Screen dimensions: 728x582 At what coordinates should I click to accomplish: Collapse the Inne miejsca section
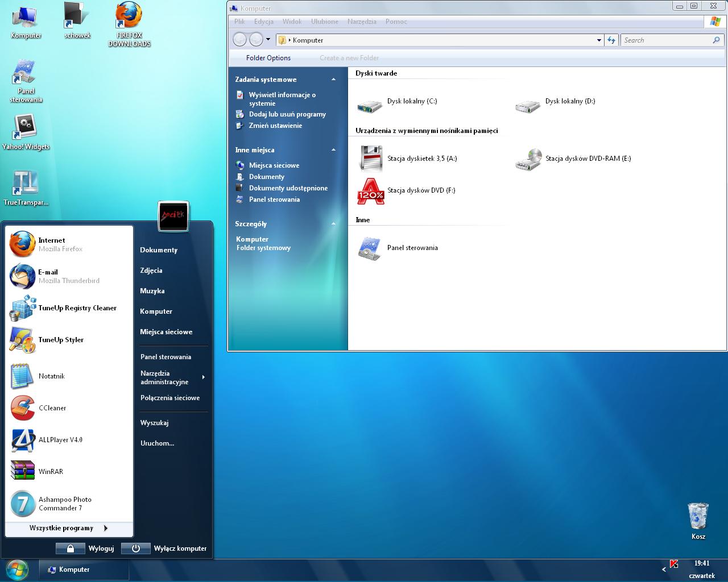pos(333,150)
